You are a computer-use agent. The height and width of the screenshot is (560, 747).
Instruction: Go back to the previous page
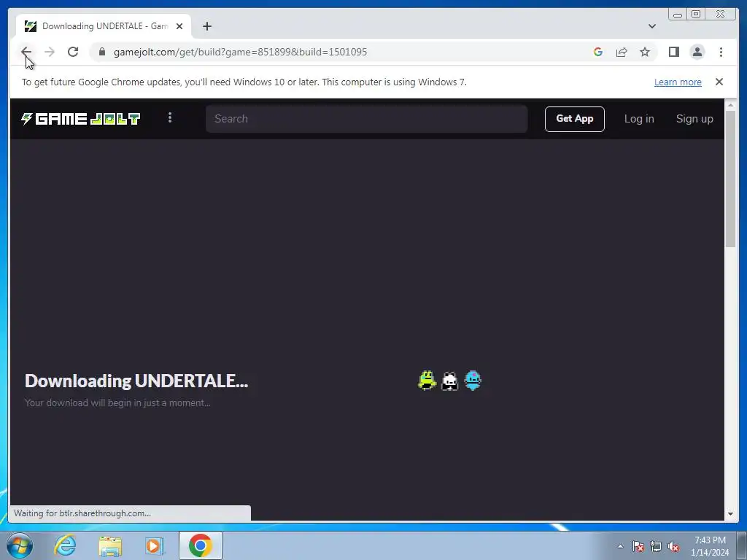[x=26, y=52]
